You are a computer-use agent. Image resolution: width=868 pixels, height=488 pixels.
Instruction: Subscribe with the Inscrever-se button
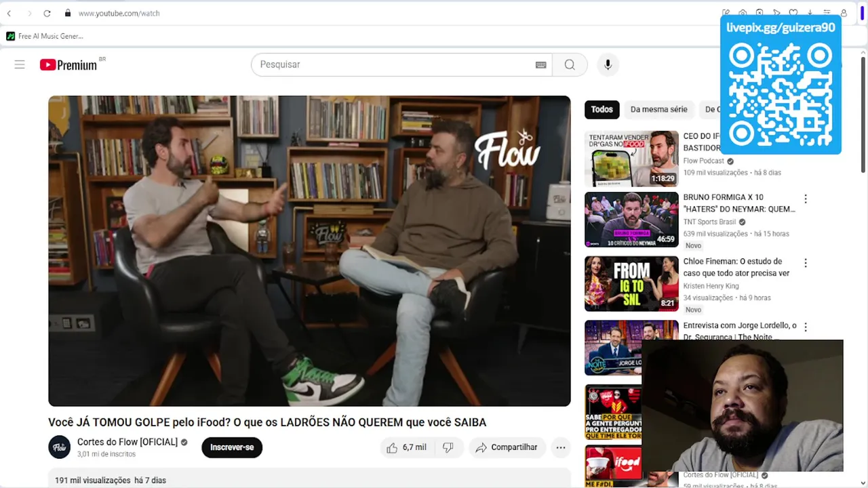click(x=232, y=447)
